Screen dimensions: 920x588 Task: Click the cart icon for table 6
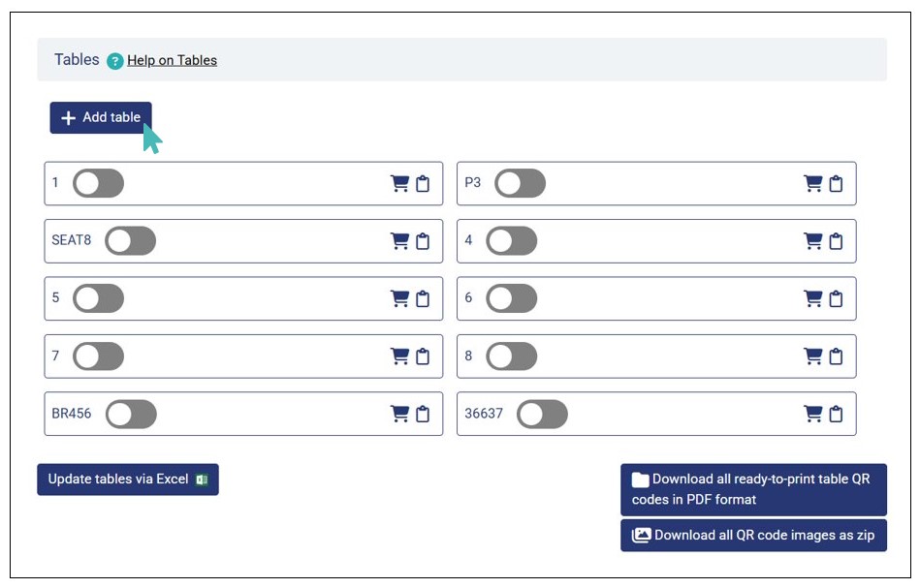[x=812, y=298]
